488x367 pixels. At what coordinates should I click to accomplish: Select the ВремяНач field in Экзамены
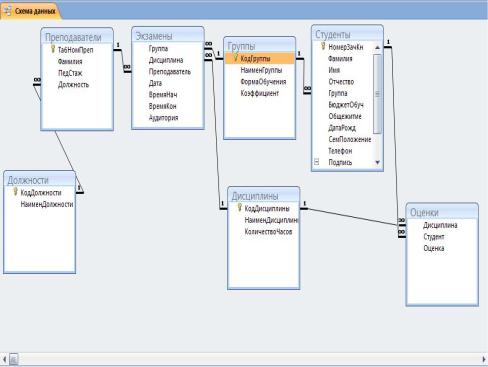[x=163, y=95]
